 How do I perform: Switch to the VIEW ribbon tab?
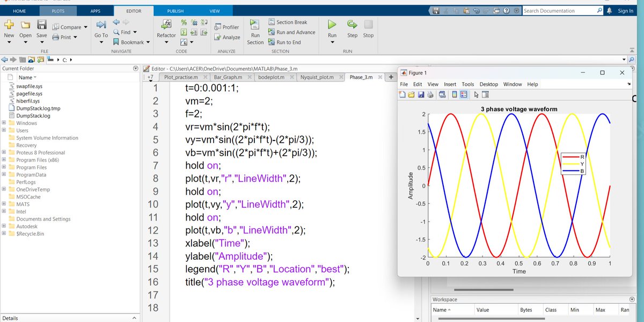[x=215, y=11]
